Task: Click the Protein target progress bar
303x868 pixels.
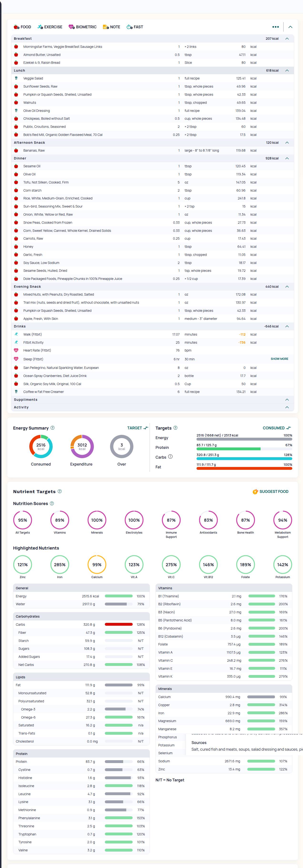Action: 244,449
